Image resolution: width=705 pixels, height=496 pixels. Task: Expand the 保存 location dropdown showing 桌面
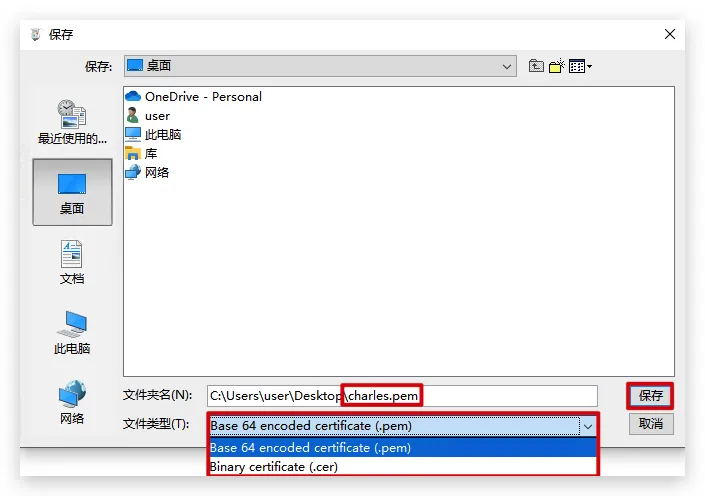tap(319, 66)
